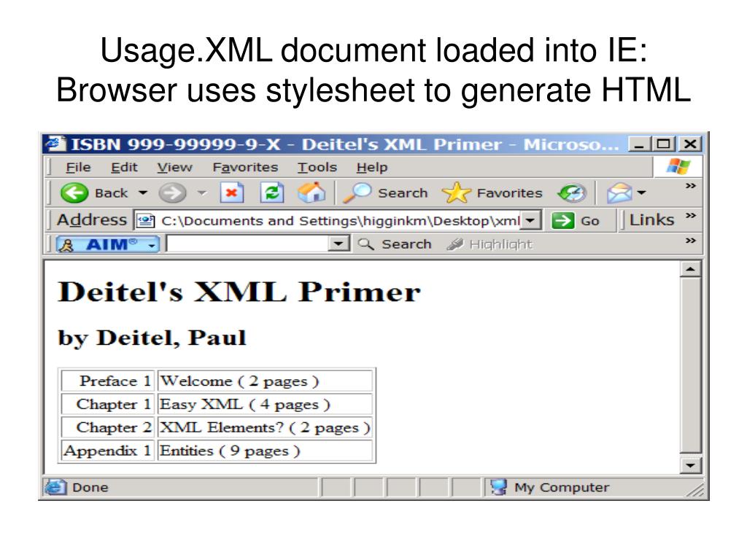Image resolution: width=747 pixels, height=560 pixels.
Task: Open Search via magnifying glass icon
Action: 357,192
